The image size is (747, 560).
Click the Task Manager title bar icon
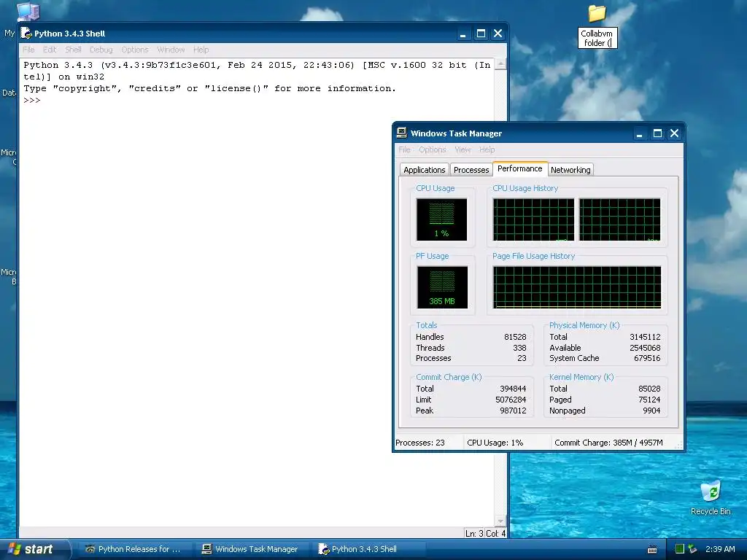tap(402, 133)
